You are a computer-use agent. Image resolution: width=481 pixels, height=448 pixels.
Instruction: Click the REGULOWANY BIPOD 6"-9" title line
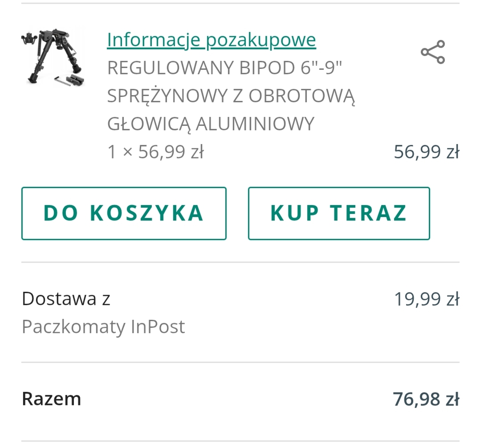coord(224,68)
